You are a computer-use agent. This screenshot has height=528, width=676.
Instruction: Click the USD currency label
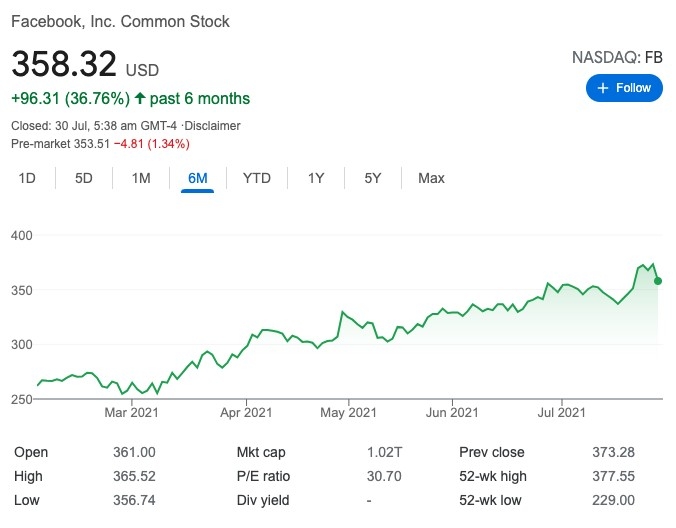click(142, 70)
